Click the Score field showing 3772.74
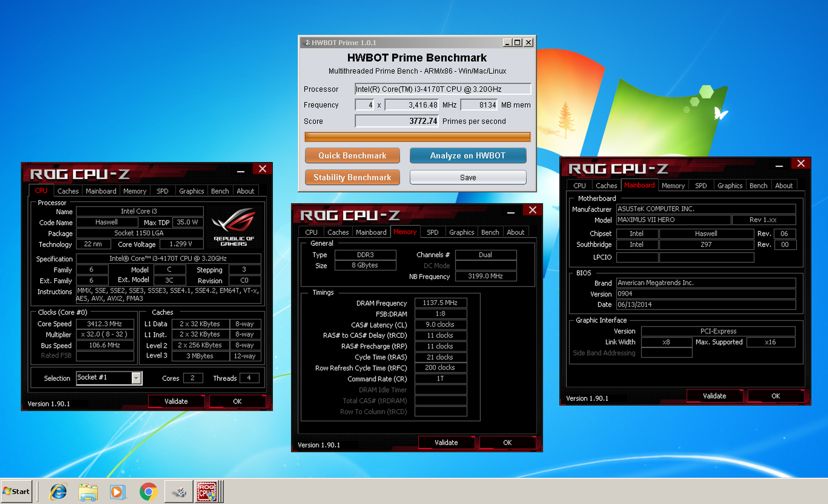 pos(396,121)
